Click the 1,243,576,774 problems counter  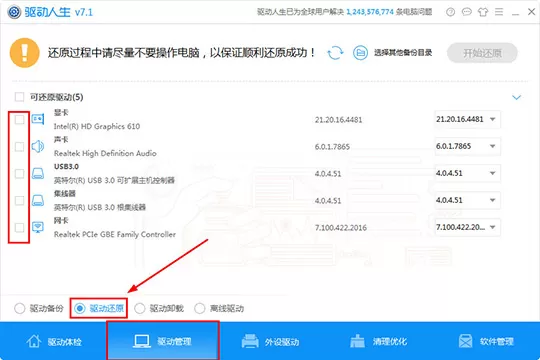(x=370, y=12)
